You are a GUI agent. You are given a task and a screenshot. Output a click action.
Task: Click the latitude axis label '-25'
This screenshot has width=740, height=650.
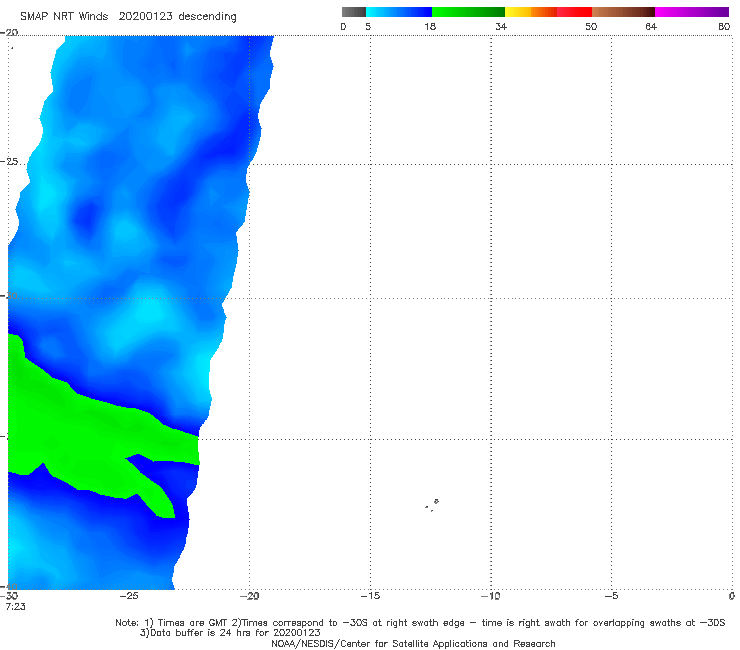(9, 162)
